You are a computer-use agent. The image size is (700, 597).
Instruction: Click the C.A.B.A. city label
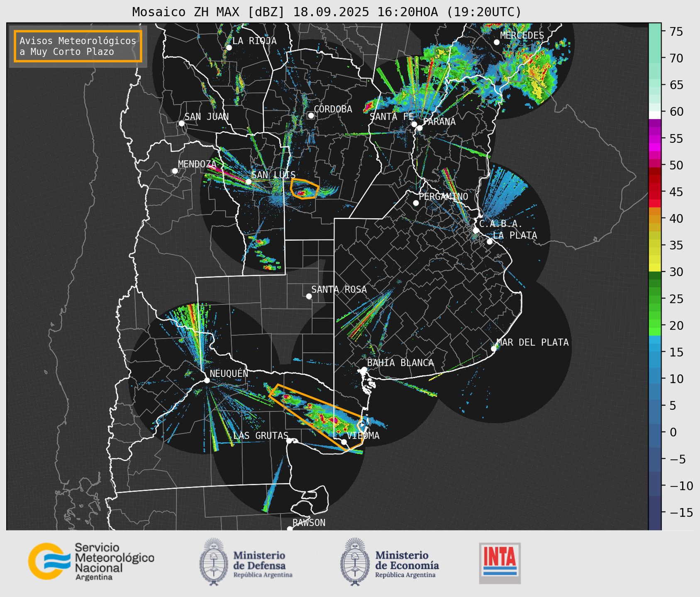click(501, 224)
